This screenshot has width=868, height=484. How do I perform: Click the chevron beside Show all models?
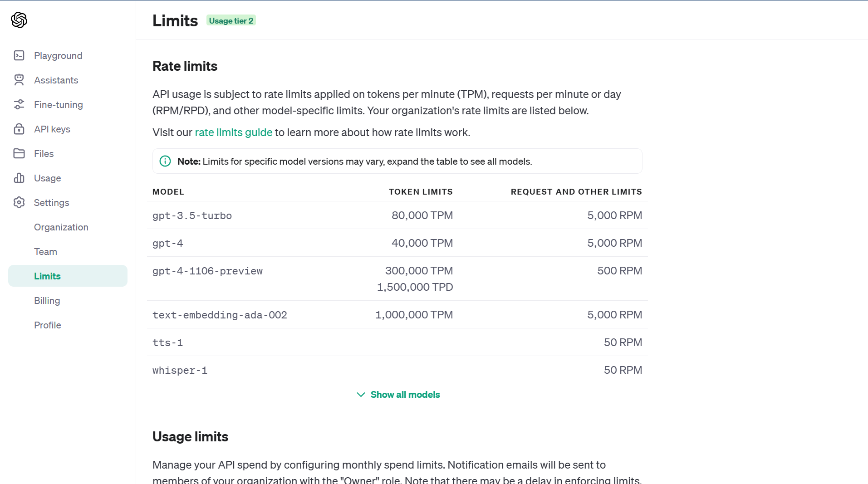point(361,395)
